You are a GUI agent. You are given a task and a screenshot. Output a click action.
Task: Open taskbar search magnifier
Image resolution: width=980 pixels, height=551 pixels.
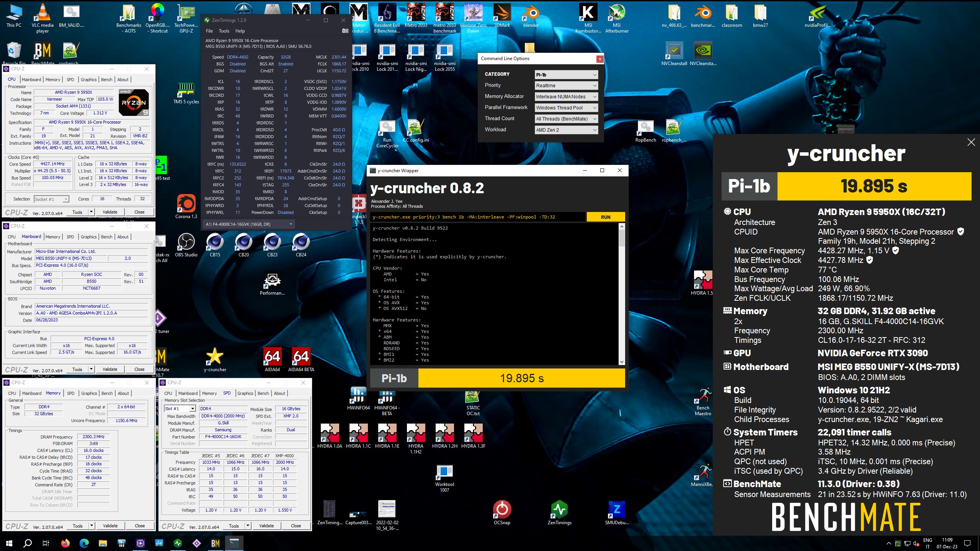click(28, 543)
